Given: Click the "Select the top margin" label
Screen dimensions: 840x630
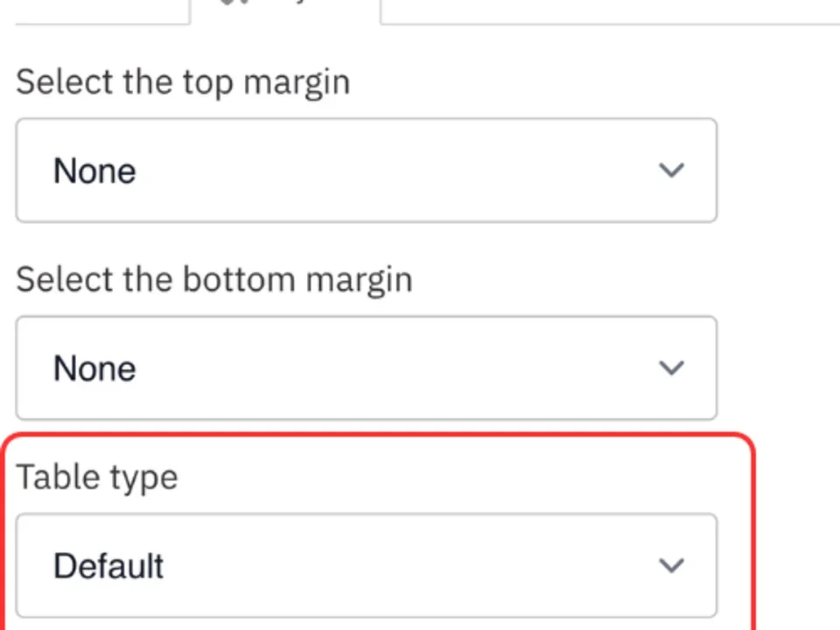Looking at the screenshot, I should [182, 81].
